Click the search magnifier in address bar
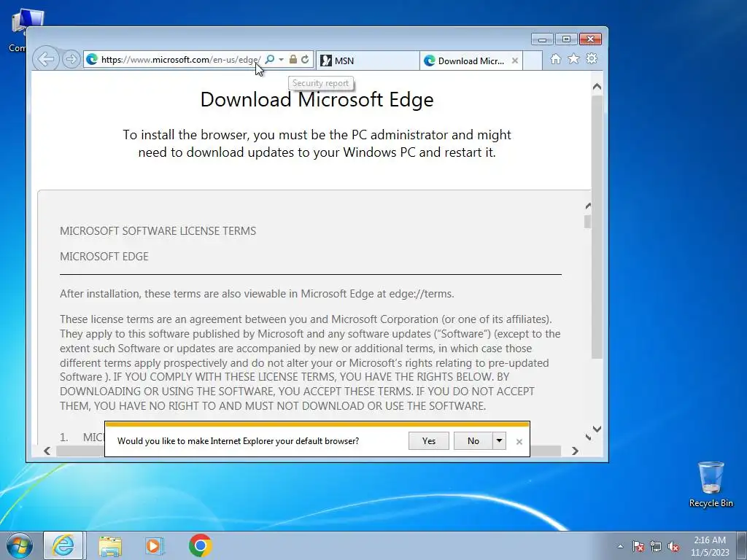This screenshot has width=747, height=560. 270,60
